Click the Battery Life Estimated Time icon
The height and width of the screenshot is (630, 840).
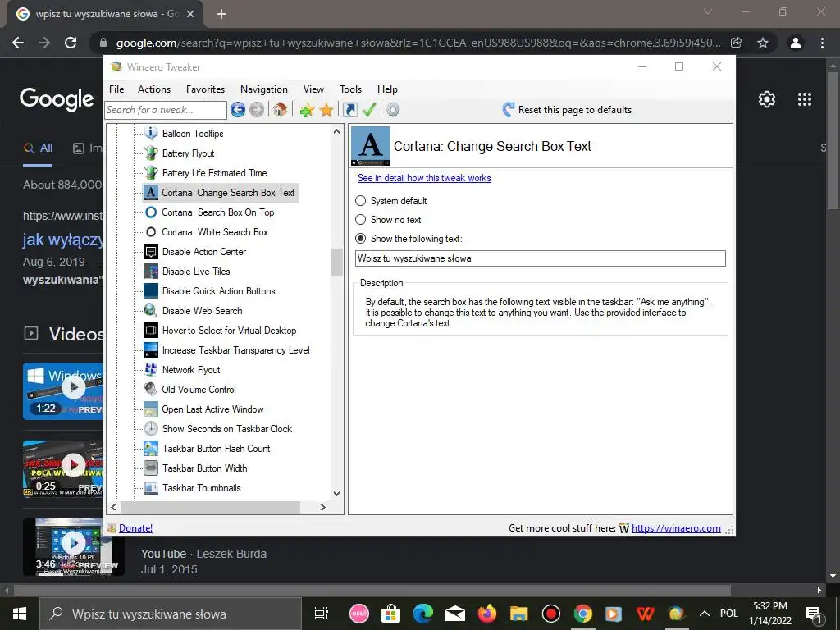151,173
